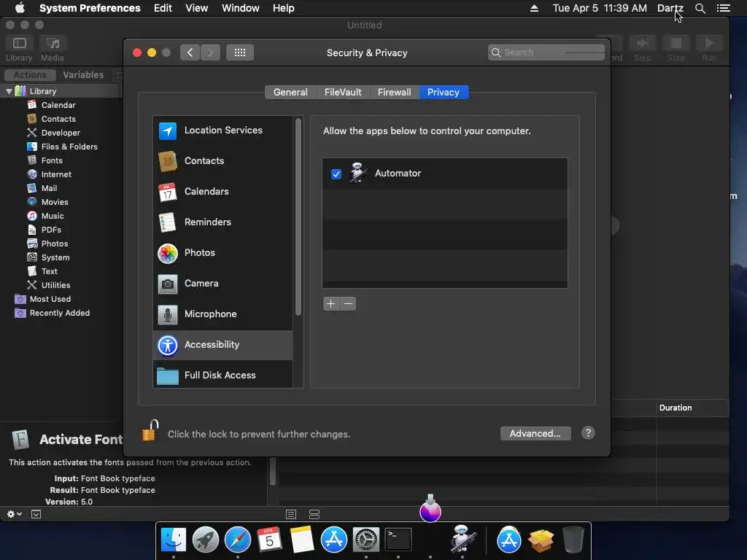Open Notification Center in menu bar

[723, 8]
